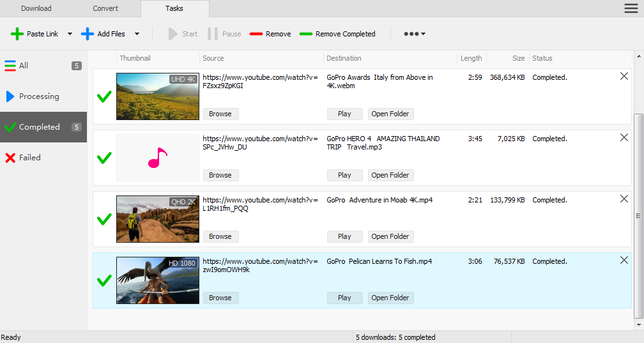Click the 7,025 KB size value
Viewport: 644px width, 343px height.
511,139
